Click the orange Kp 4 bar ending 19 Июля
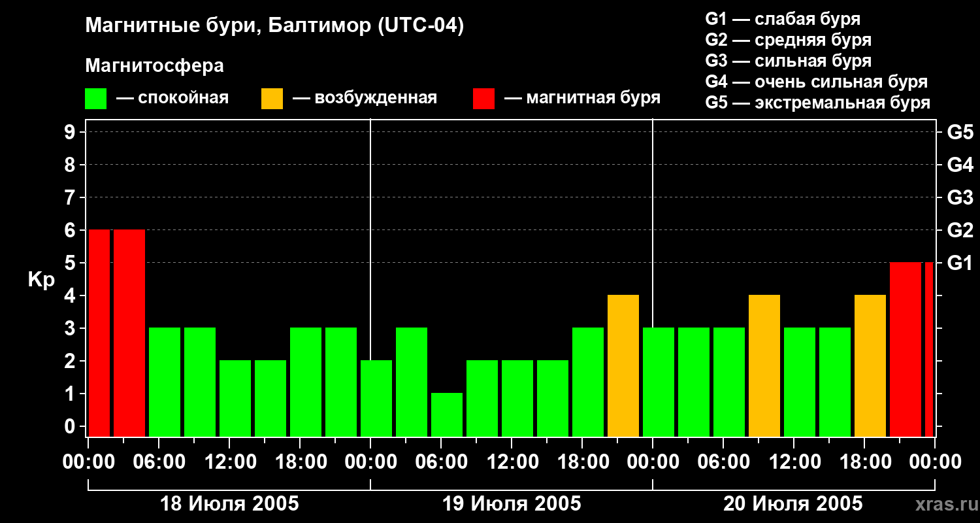Image resolution: width=980 pixels, height=523 pixels. click(623, 366)
